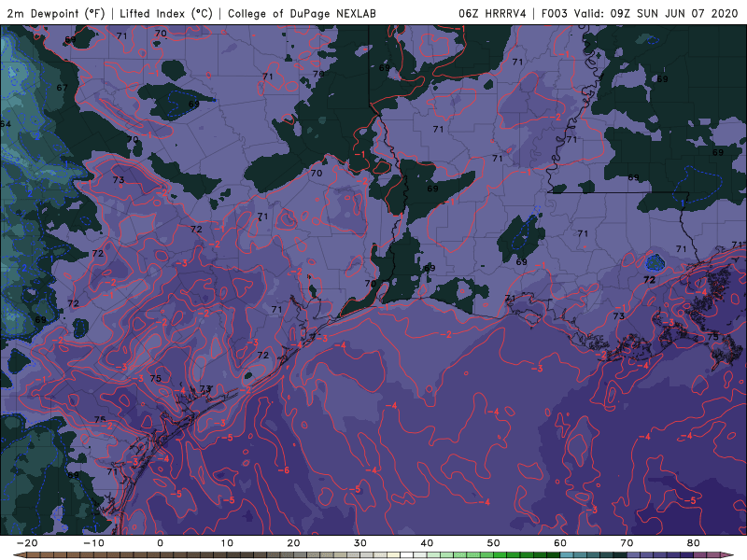
Task: Click the '40' colorbar scale label
Action: tap(427, 543)
